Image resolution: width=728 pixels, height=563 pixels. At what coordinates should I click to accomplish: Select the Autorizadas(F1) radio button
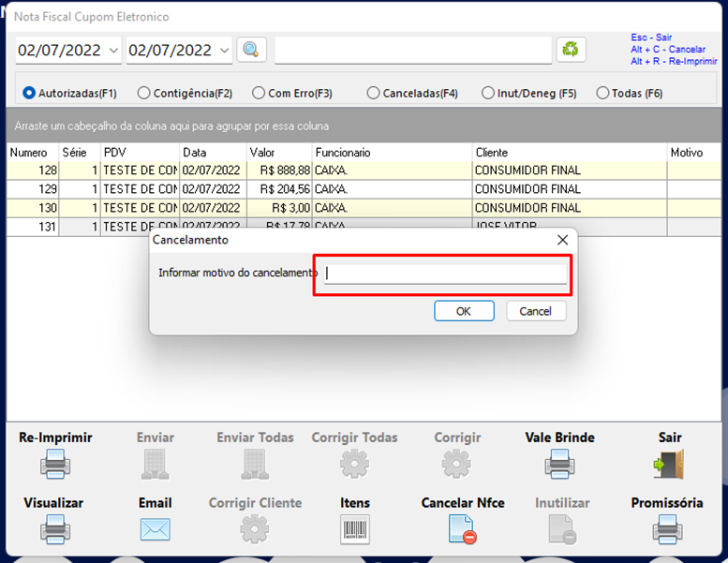click(x=29, y=94)
